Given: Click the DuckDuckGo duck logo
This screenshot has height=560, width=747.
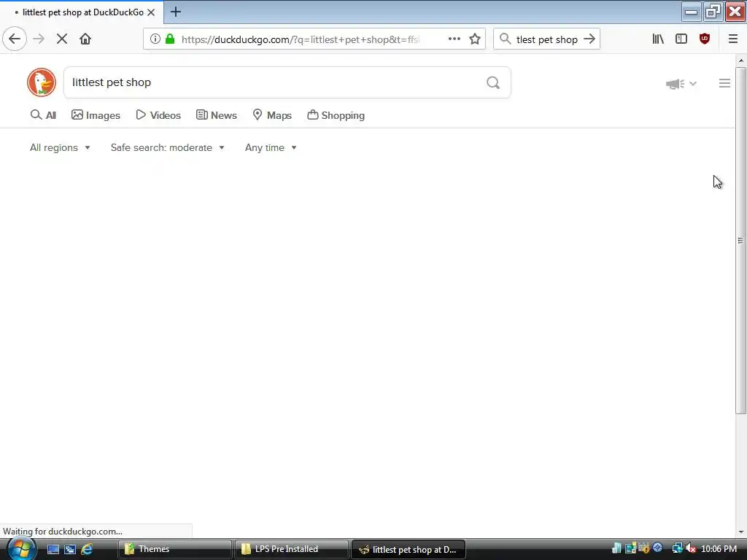Looking at the screenshot, I should (42, 82).
